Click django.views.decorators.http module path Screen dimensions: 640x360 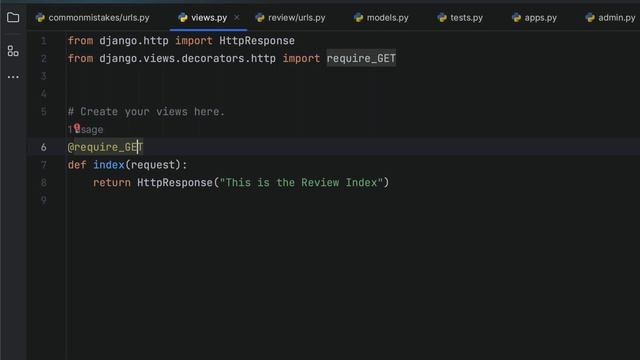click(187, 58)
